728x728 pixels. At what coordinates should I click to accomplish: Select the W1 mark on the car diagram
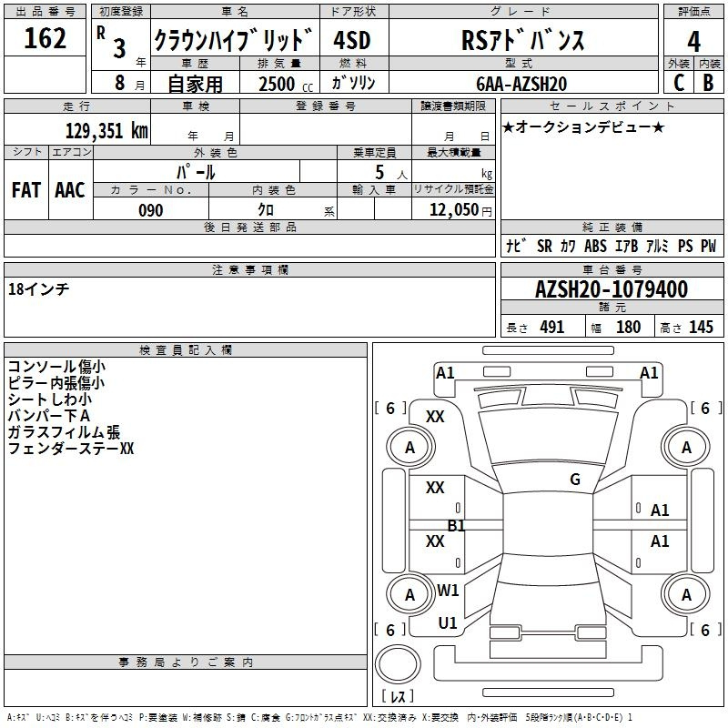448,591
